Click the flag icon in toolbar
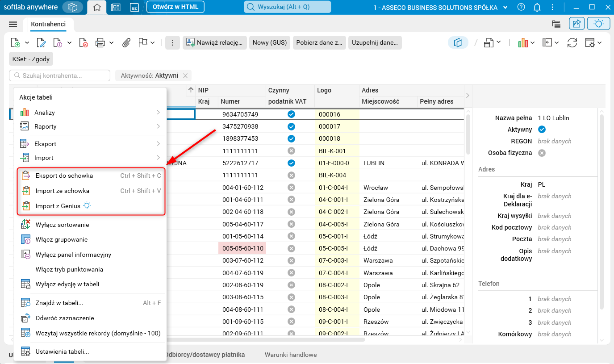Image resolution: width=614 pixels, height=364 pixels. [143, 42]
